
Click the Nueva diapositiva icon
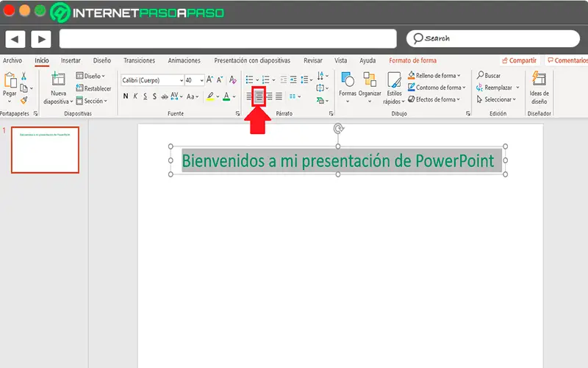click(x=58, y=79)
